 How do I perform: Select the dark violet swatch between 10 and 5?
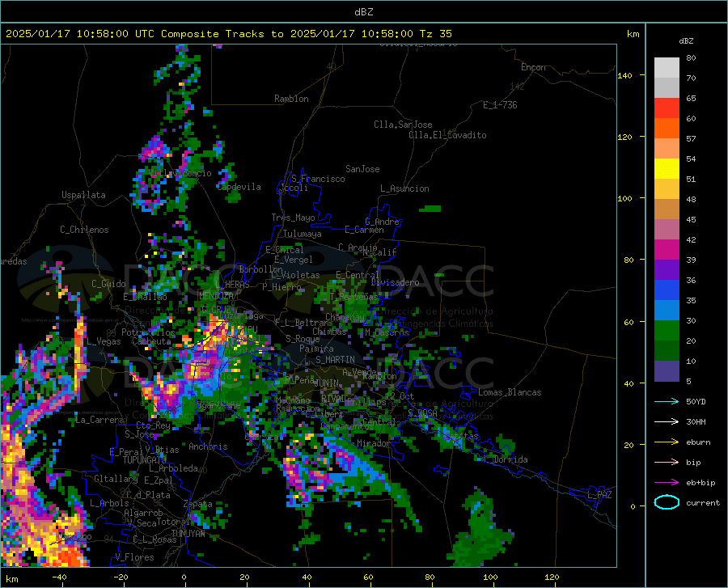[667, 371]
